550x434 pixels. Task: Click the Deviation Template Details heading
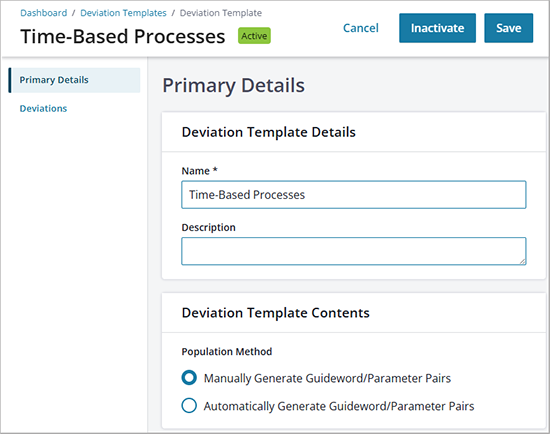pos(269,132)
